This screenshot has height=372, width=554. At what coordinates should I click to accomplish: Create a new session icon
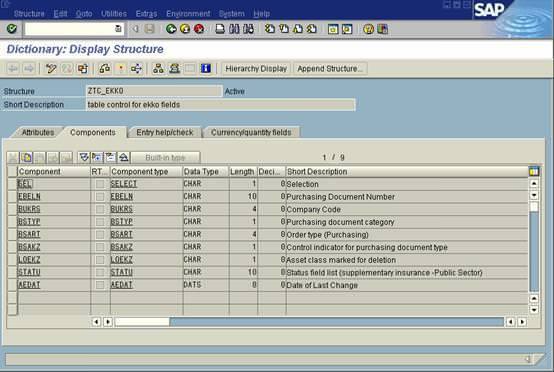pos(333,29)
